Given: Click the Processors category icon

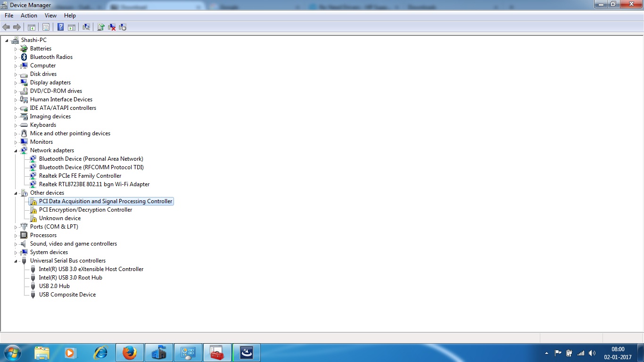Looking at the screenshot, I should click(24, 235).
